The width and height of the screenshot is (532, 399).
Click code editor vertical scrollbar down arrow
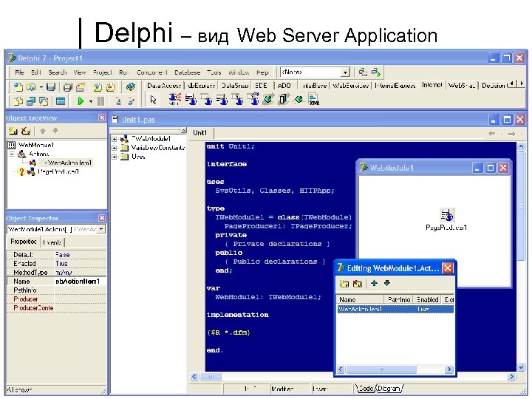point(521,367)
